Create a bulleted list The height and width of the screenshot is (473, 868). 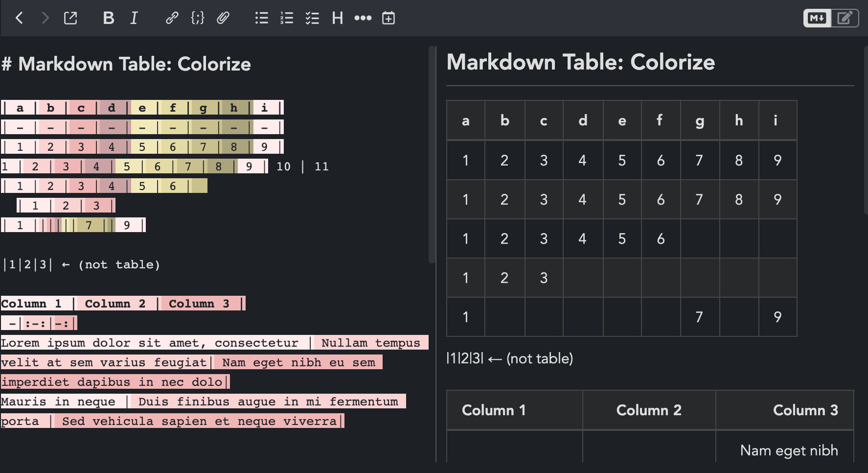(x=261, y=18)
